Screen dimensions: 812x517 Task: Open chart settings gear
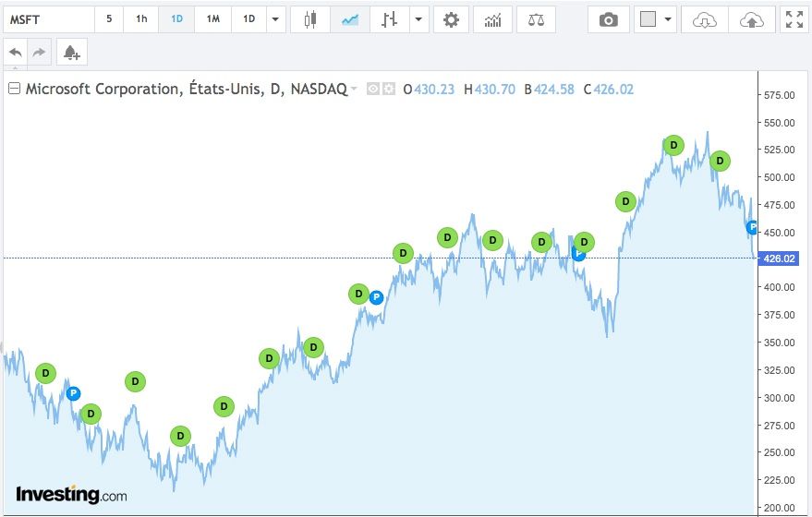coord(451,19)
